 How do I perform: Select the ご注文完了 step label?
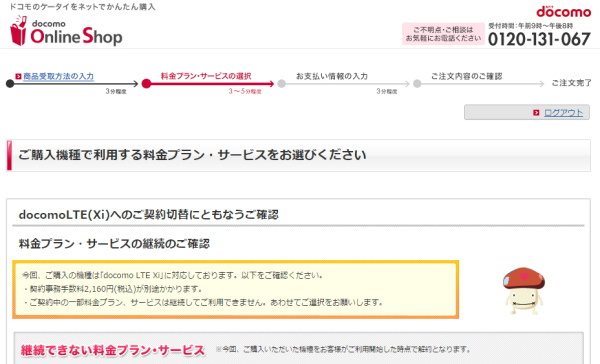click(571, 83)
